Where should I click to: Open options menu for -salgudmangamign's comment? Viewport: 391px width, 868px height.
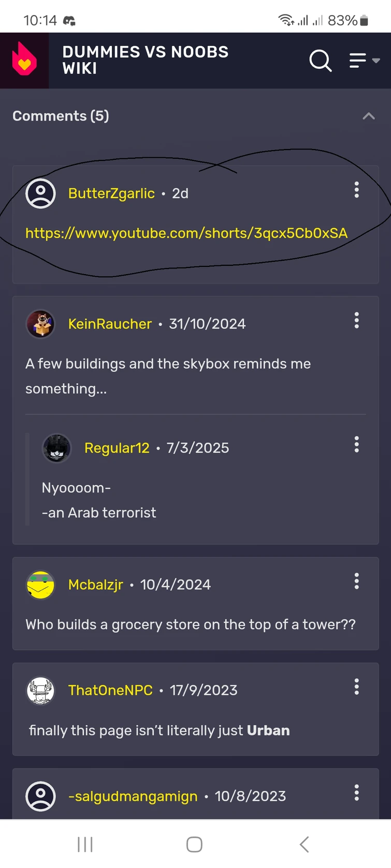pos(356,792)
